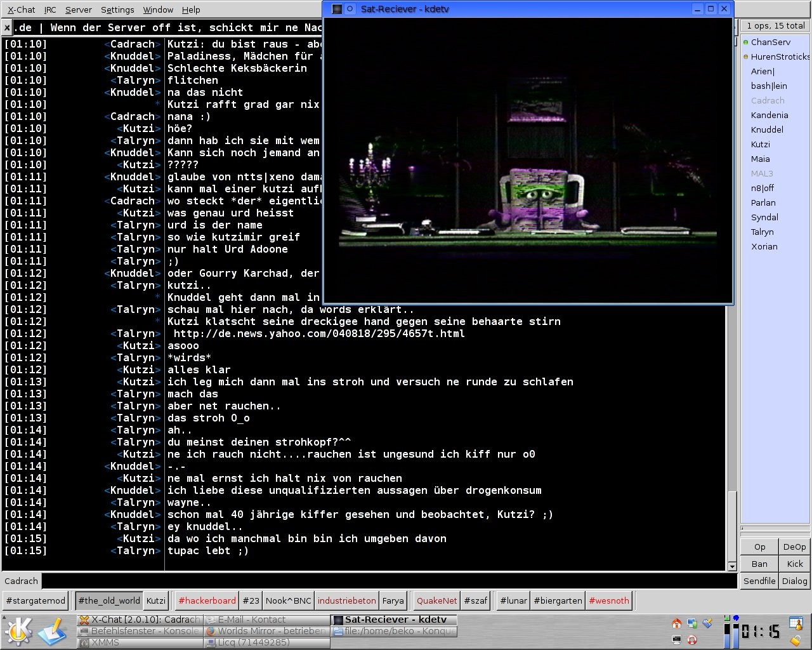Open the Server menu

point(79,10)
